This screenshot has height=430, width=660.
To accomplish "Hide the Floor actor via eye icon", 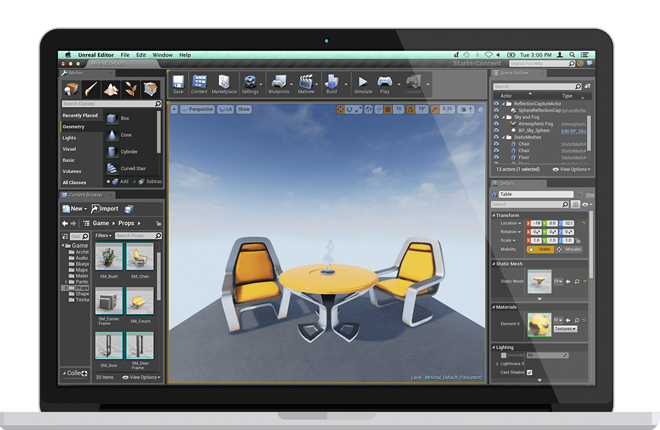I will click(x=496, y=157).
